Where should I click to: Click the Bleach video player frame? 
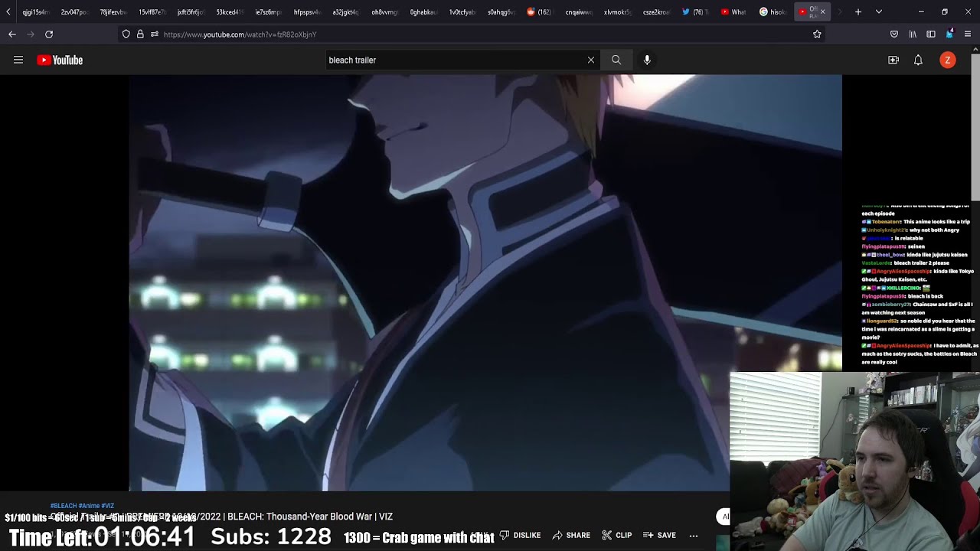[485, 282]
